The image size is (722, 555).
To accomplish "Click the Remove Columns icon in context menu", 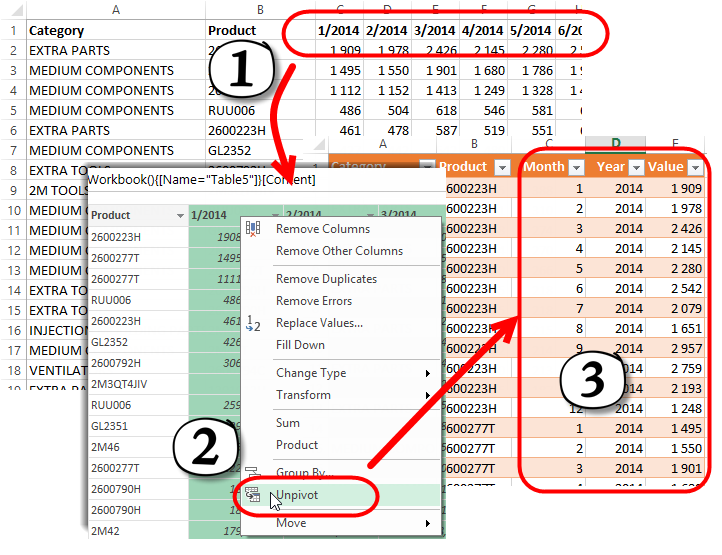I will pos(252,229).
